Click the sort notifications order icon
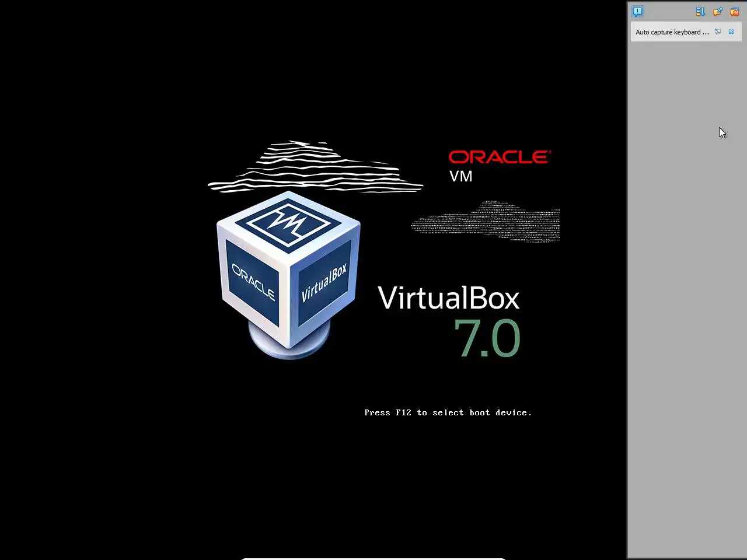Image resolution: width=747 pixels, height=560 pixels. [x=700, y=12]
